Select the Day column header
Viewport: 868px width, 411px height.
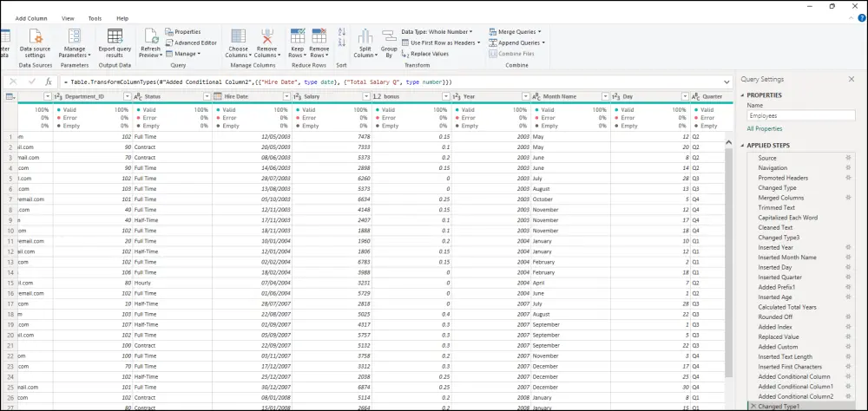click(650, 96)
